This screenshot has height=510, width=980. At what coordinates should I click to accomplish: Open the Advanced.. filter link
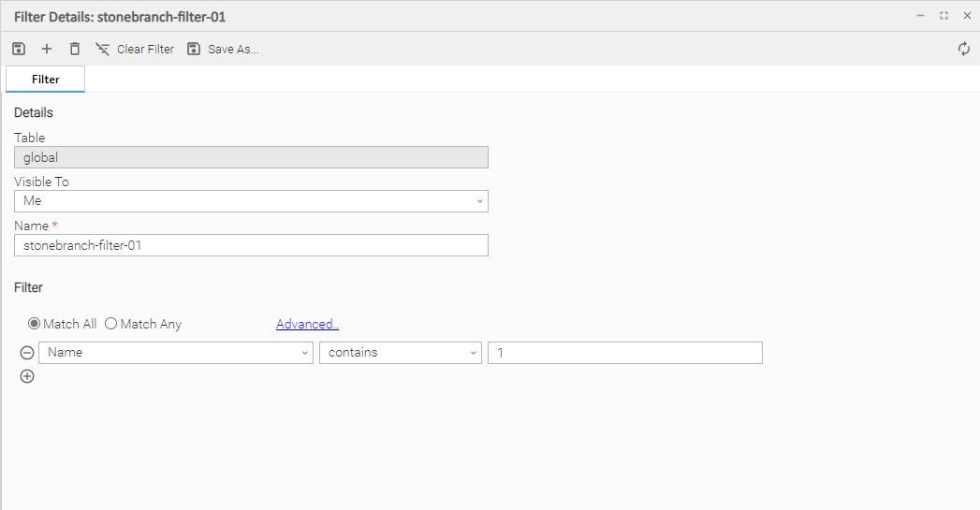pyautogui.click(x=307, y=324)
